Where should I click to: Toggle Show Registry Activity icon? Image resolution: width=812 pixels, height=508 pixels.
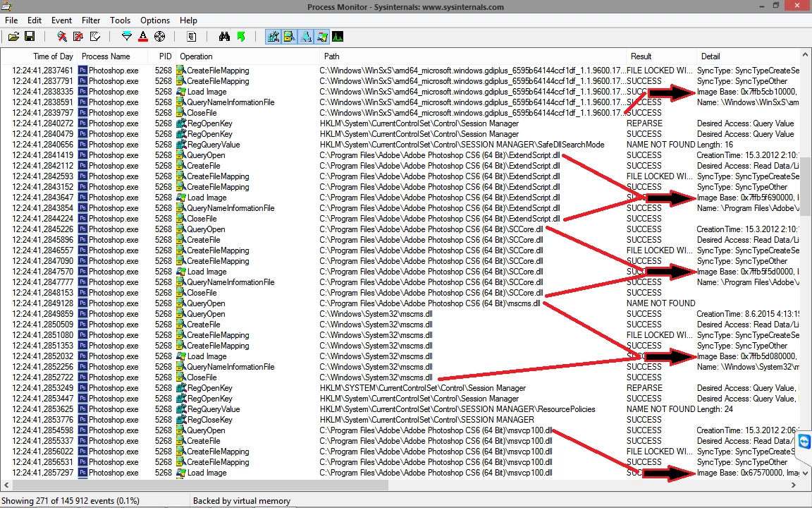(273, 36)
